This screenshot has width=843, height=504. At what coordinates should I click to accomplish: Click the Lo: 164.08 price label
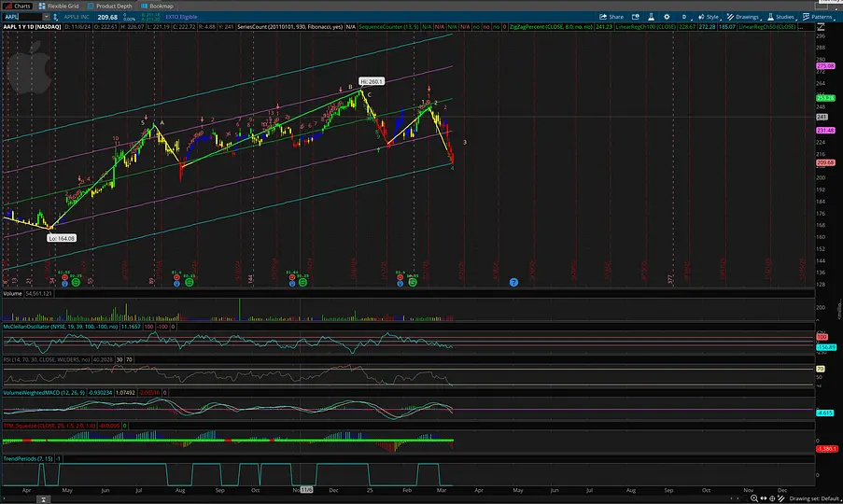click(62, 238)
